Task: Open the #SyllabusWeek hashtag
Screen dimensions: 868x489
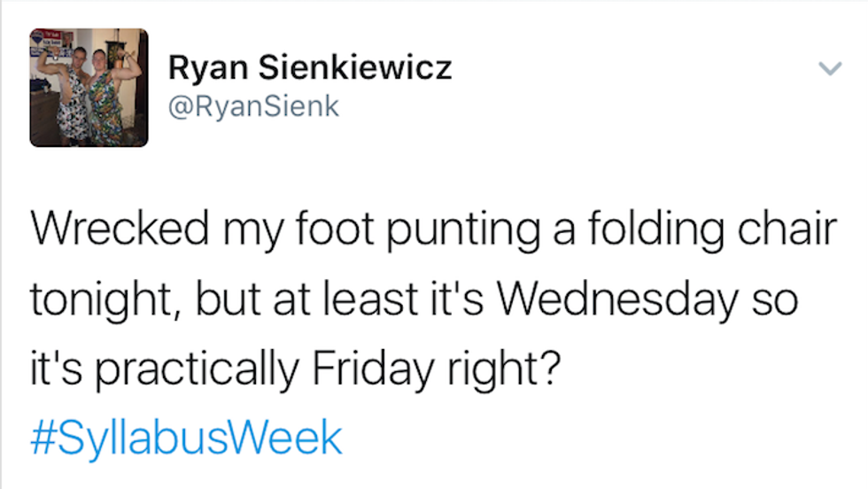Action: click(185, 438)
